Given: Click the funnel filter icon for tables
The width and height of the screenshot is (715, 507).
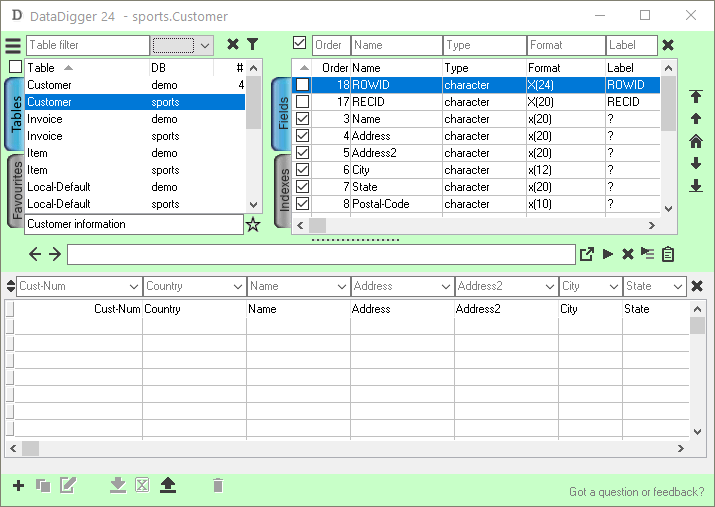Looking at the screenshot, I should pos(253,44).
